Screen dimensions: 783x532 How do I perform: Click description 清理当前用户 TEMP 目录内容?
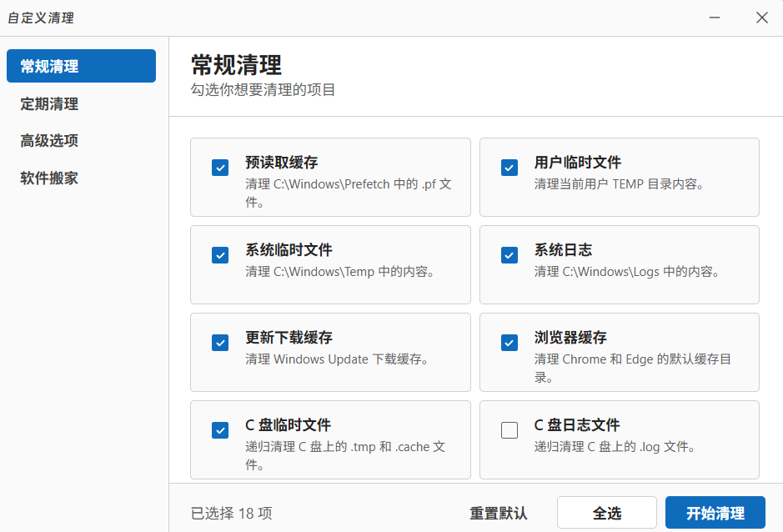coord(620,184)
